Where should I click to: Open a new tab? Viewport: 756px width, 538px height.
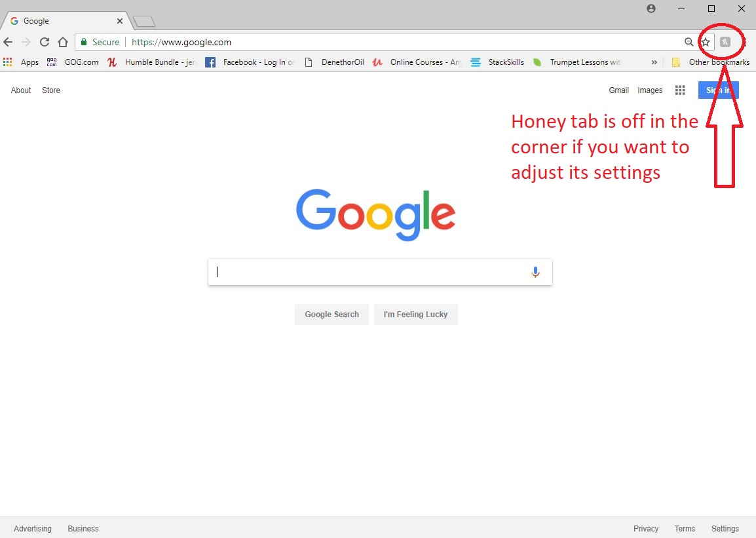click(x=143, y=22)
